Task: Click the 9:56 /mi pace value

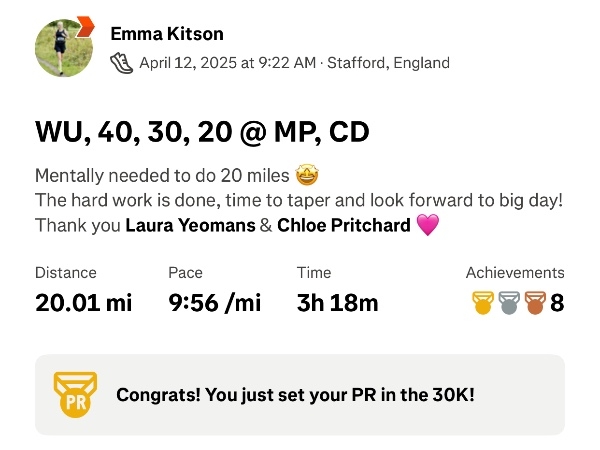Action: click(x=215, y=303)
